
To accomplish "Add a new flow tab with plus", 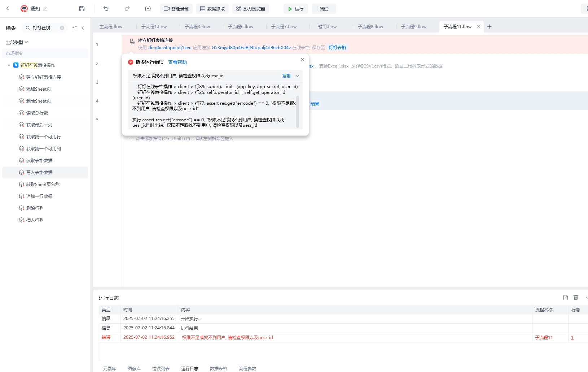I will coord(489,26).
